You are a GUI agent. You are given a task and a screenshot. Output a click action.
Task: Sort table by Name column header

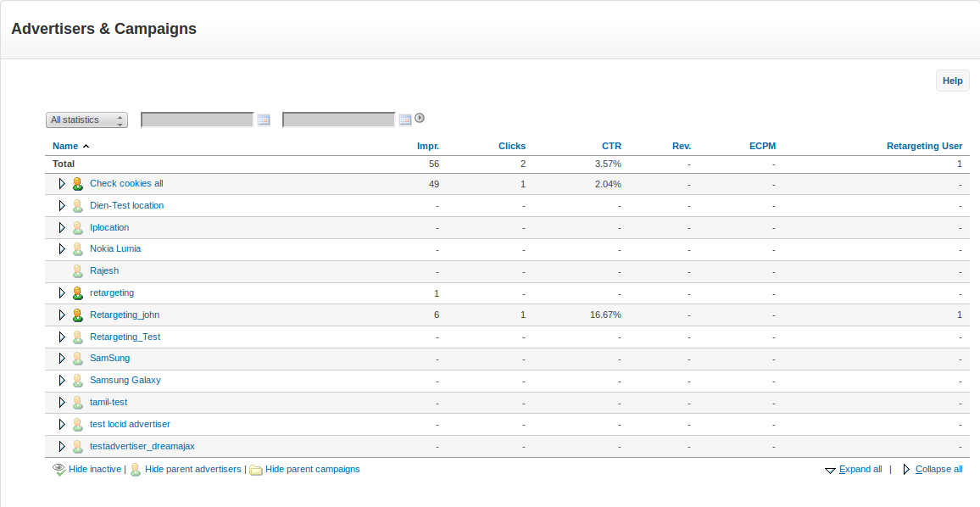65,146
